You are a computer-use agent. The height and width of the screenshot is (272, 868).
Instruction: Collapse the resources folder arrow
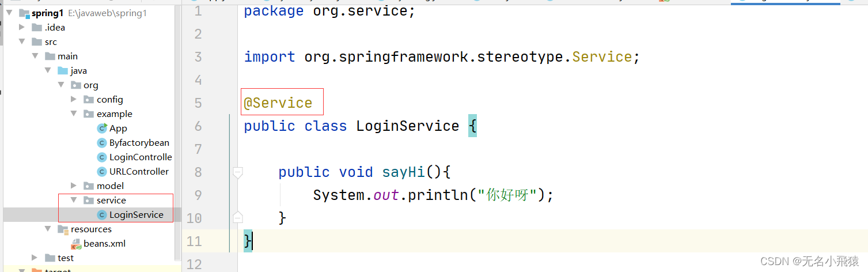tap(48, 229)
